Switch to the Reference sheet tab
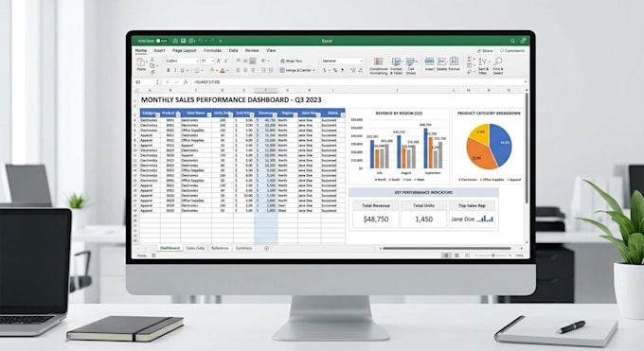This screenshot has width=644, height=351. pos(220,249)
